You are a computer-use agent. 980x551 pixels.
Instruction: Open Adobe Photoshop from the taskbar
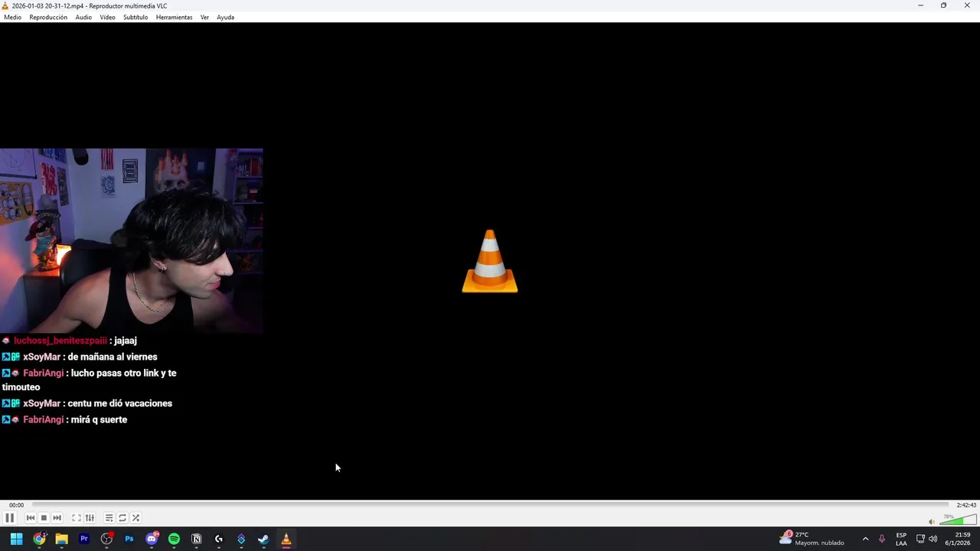click(x=129, y=539)
